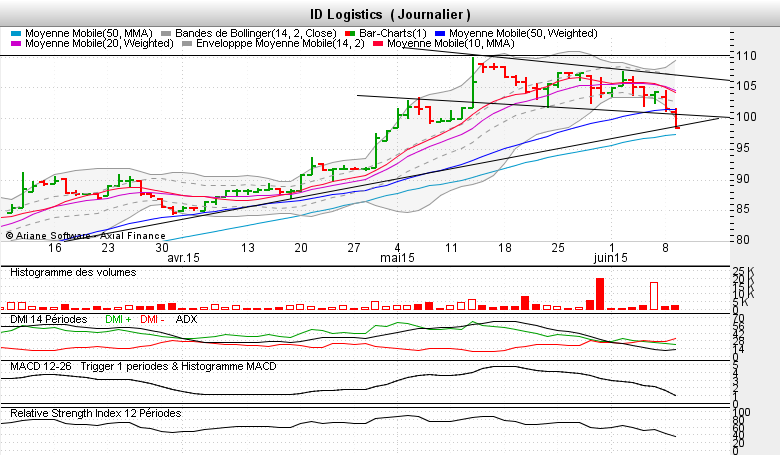Click the last red price bar near 98
Viewport: 780px width, 455px height.
tap(677, 118)
